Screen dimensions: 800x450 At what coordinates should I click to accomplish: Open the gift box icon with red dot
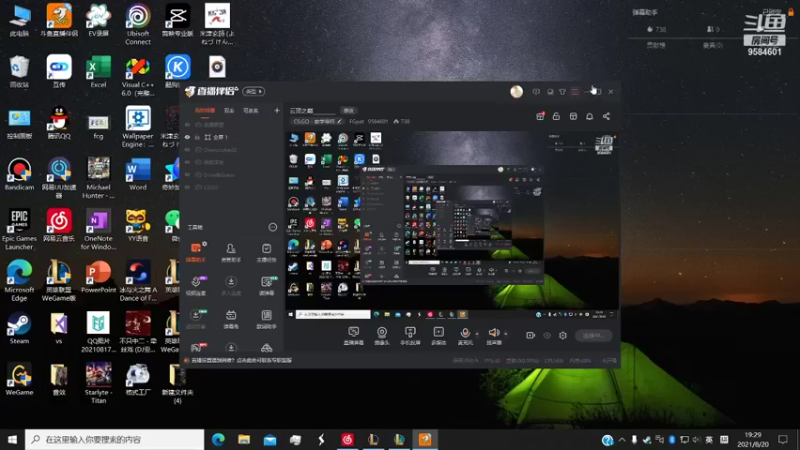click(x=540, y=116)
